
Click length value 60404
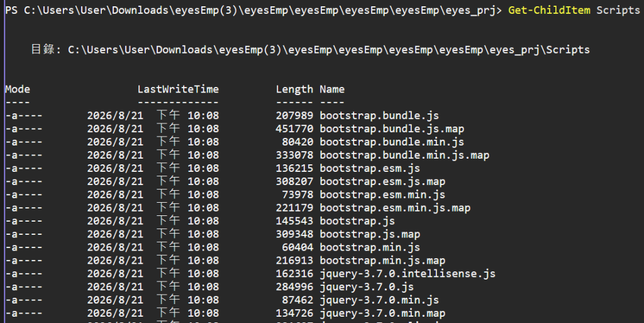(x=297, y=247)
